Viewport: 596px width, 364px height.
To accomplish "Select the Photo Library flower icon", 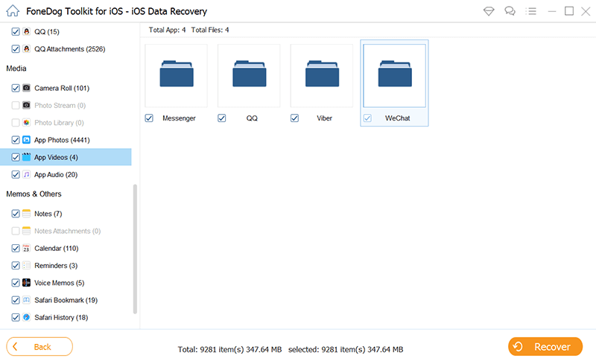I will coord(26,123).
